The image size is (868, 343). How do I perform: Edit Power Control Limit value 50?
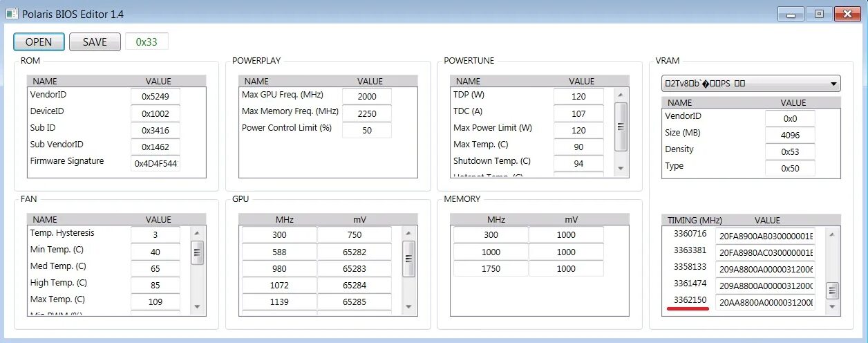[367, 130]
